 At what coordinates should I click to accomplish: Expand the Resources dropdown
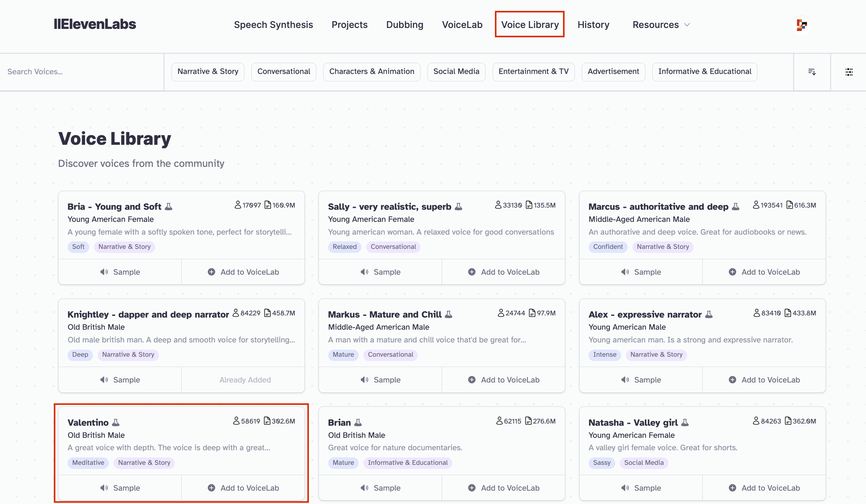coord(660,24)
